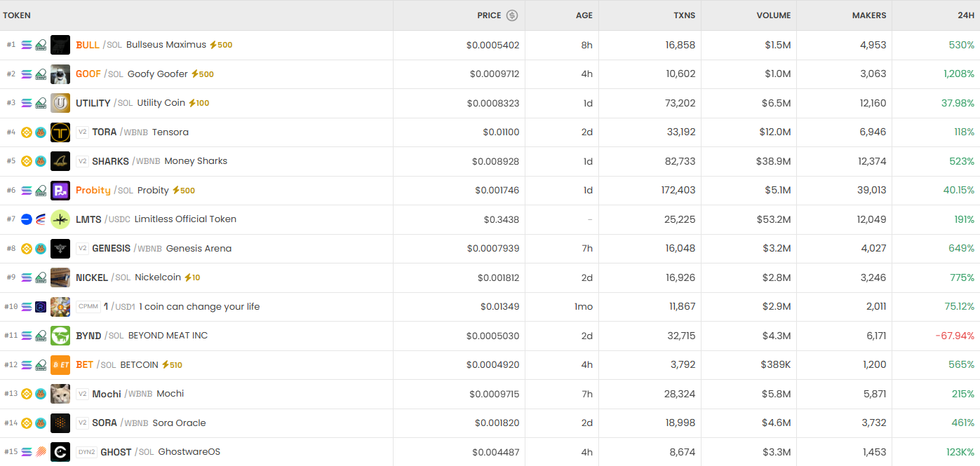
Task: Sort by the 24H change column header
Action: [965, 15]
